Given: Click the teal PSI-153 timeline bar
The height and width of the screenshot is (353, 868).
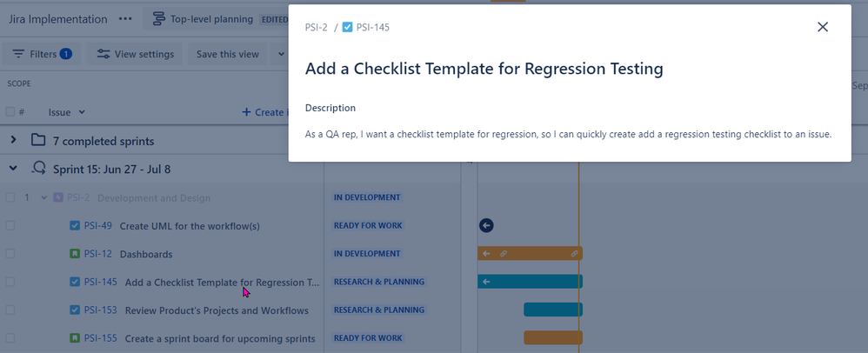Looking at the screenshot, I should pyautogui.click(x=553, y=310).
